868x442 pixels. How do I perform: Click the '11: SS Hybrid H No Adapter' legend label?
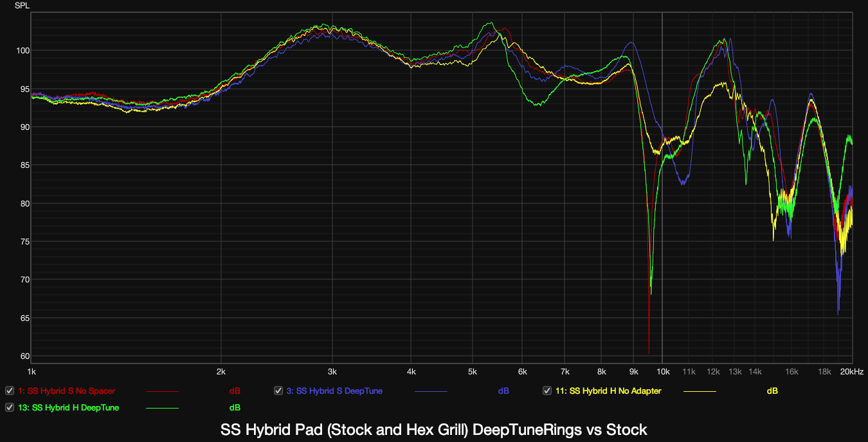coord(608,391)
